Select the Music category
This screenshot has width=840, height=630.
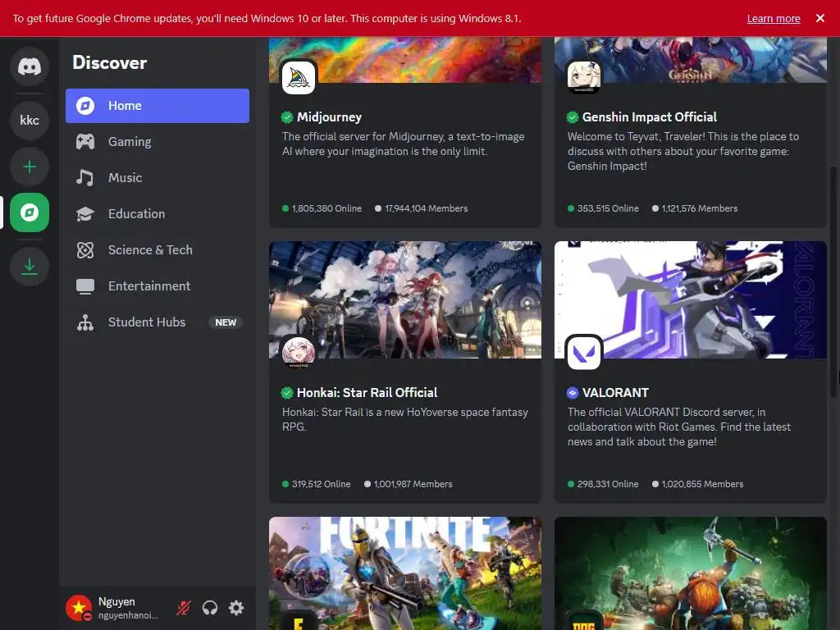pos(157,177)
